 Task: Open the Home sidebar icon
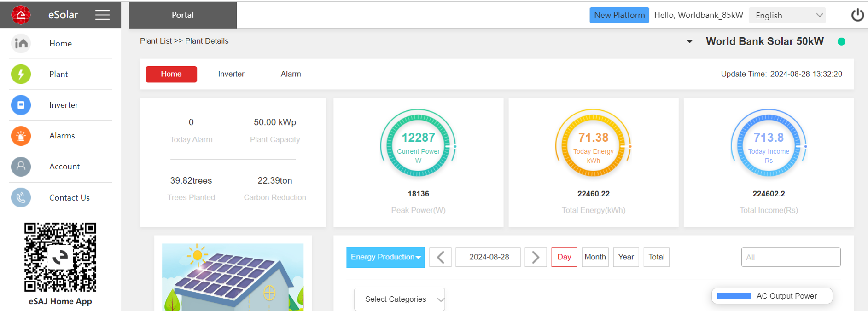pos(21,43)
